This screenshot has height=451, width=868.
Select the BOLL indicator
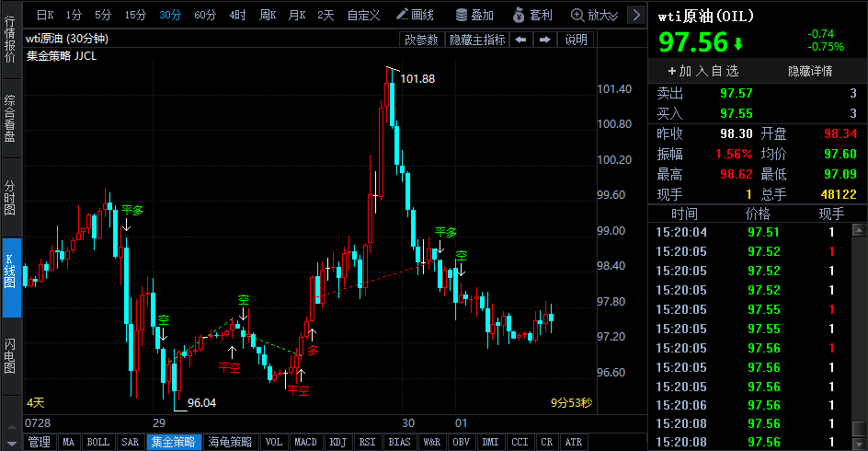tap(98, 442)
